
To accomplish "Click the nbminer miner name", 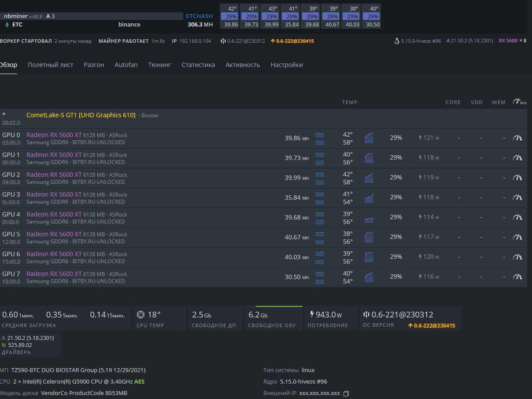I will [16, 16].
